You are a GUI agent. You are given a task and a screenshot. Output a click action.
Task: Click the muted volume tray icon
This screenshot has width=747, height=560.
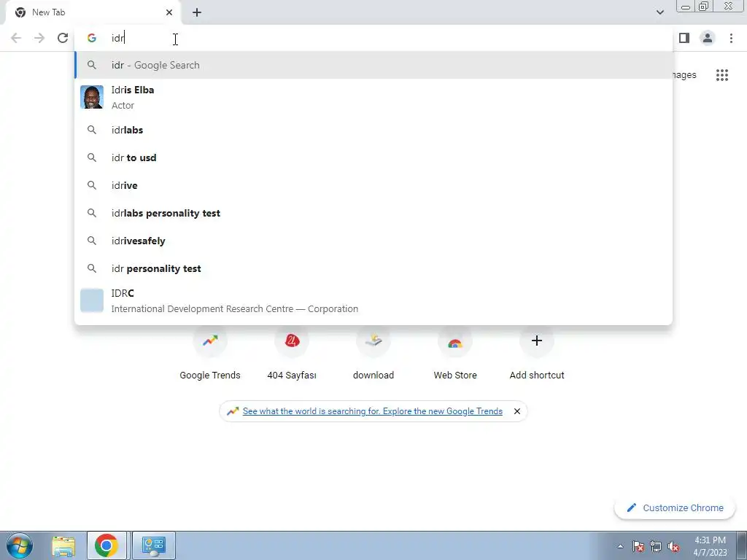pos(673,546)
